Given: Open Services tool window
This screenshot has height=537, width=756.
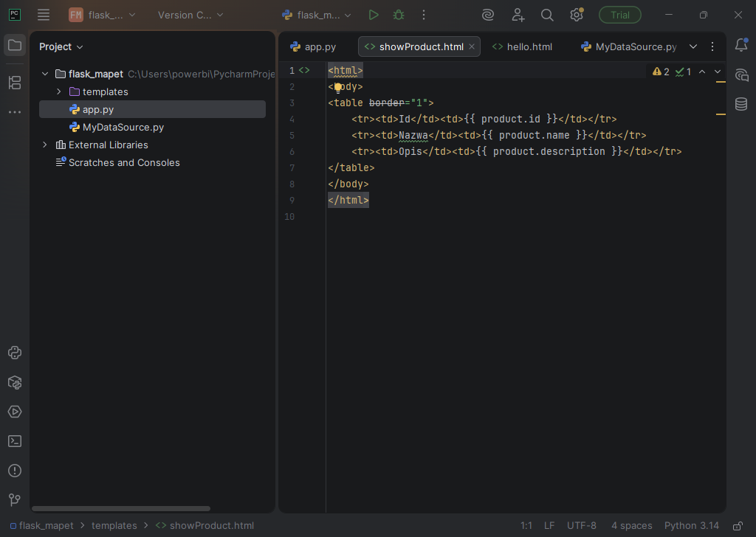Looking at the screenshot, I should coord(15,412).
